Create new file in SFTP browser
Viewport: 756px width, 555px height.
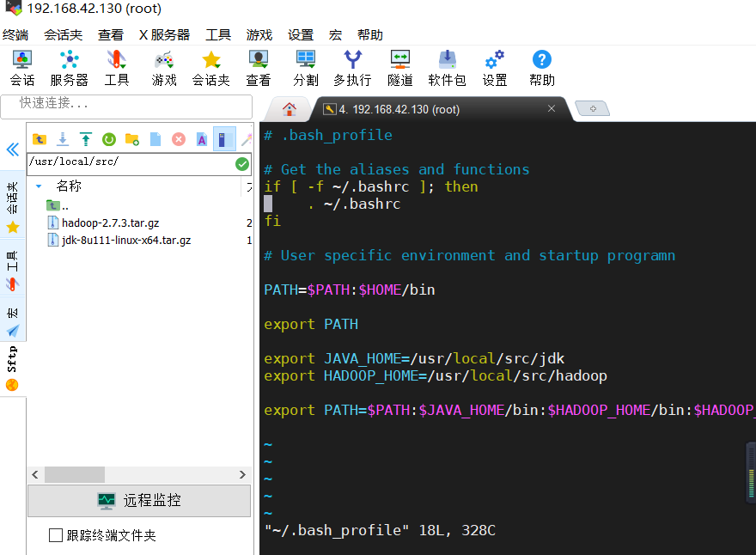coord(155,139)
